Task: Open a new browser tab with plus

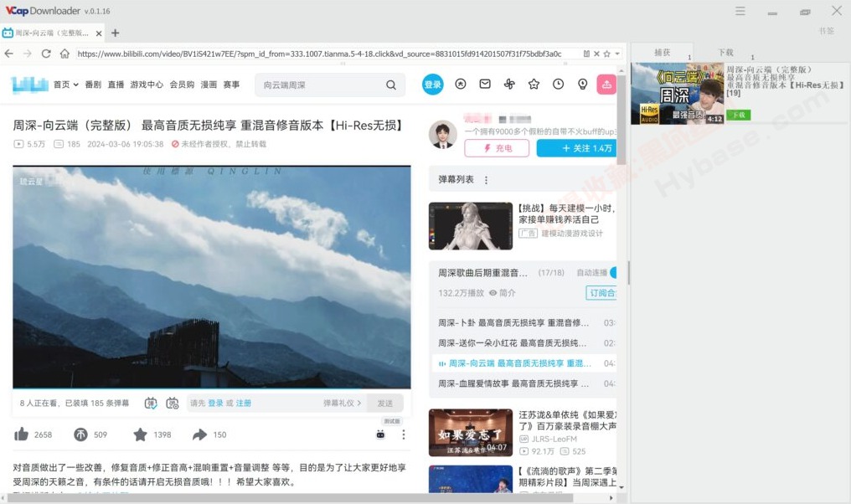Action: click(x=116, y=33)
